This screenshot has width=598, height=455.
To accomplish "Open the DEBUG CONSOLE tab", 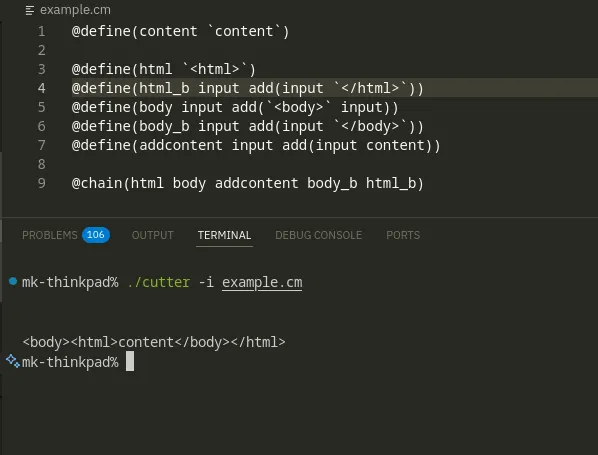I will point(318,235).
